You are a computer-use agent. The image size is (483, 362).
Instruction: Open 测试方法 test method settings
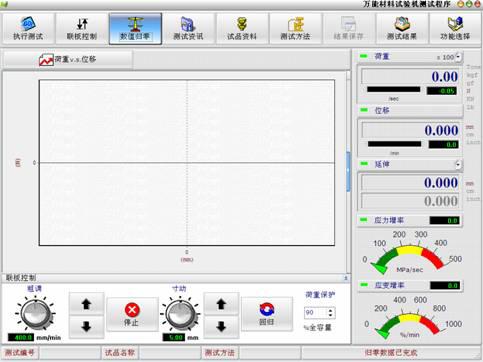295,29
